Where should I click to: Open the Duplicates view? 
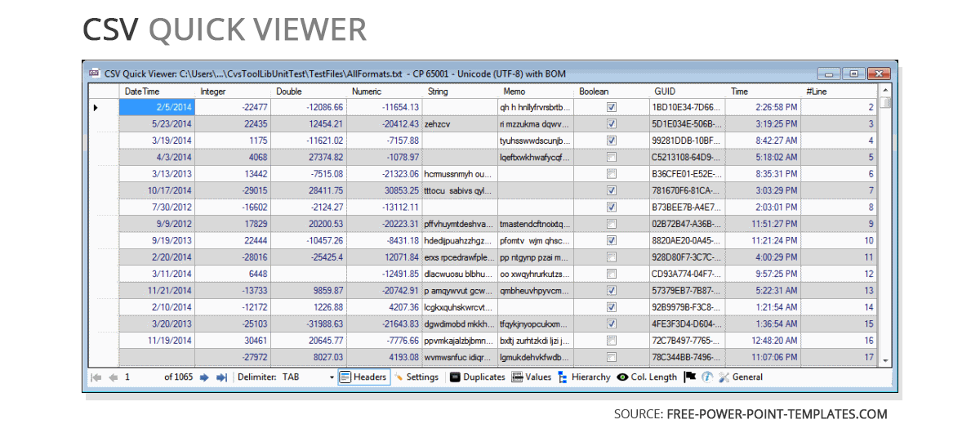point(477,377)
